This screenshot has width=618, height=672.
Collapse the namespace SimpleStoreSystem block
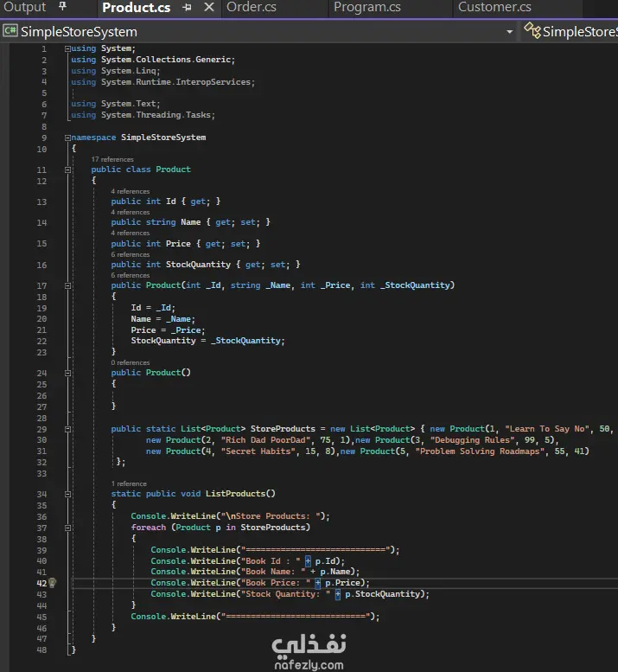tap(67, 138)
